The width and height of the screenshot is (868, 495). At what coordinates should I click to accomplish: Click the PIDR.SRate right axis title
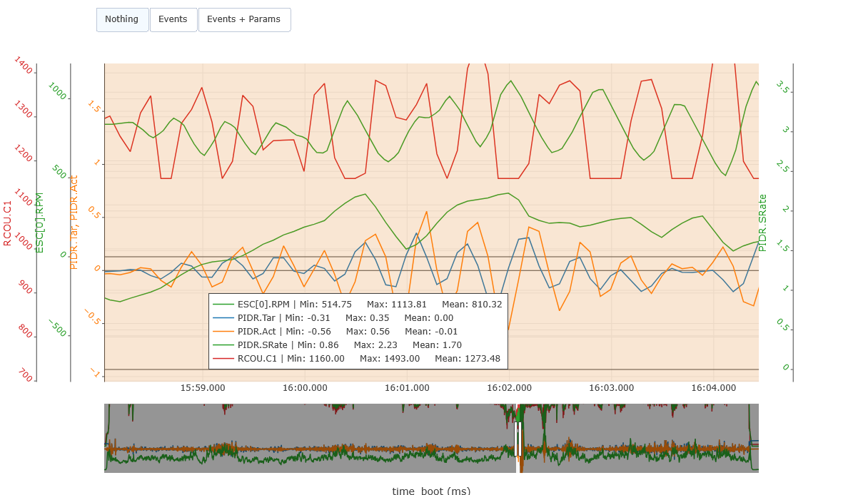[x=762, y=223]
